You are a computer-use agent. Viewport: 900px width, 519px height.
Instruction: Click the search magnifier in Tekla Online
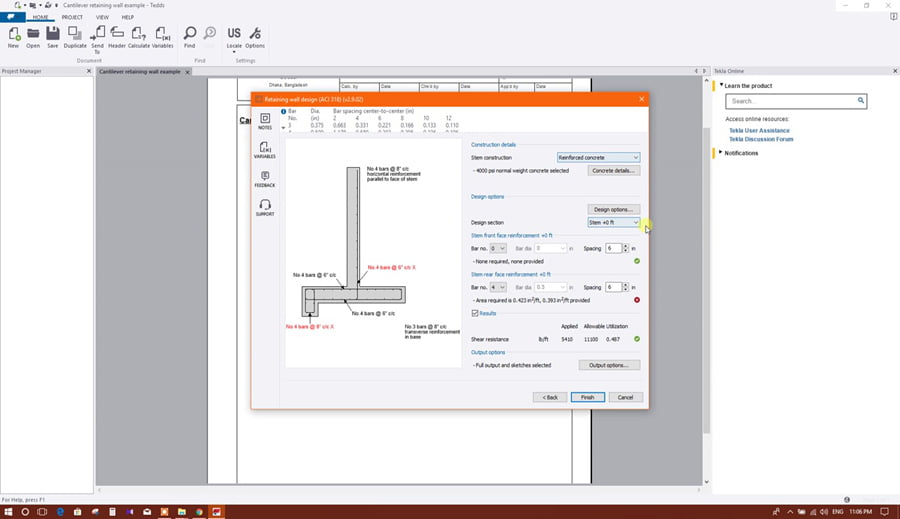coord(860,100)
